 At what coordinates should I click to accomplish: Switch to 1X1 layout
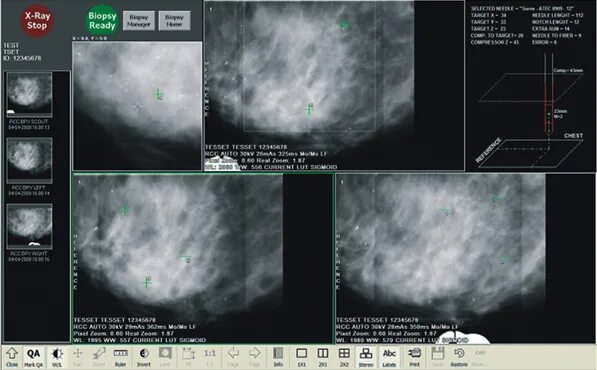[302, 357]
